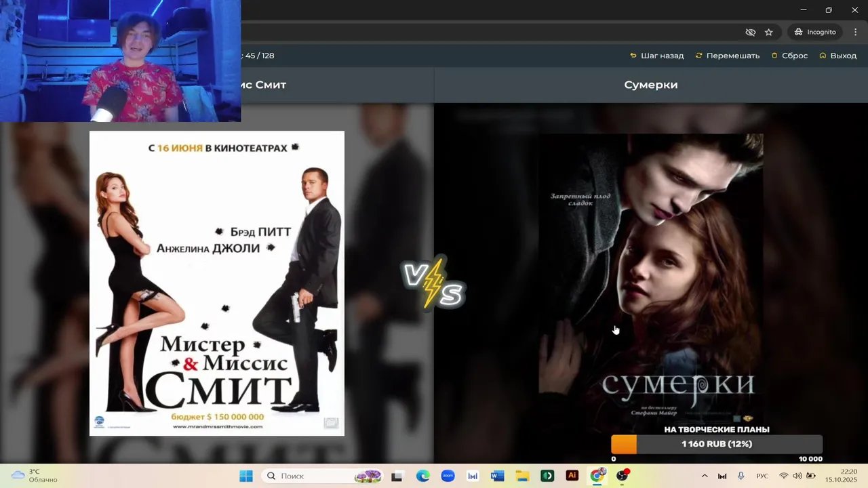Screen dimensions: 868x488
Task: Open the blue M app beside Zoom
Action: [x=473, y=476]
